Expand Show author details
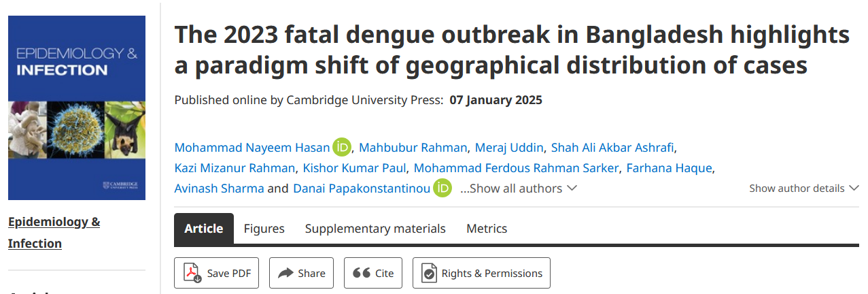 pyautogui.click(x=805, y=188)
